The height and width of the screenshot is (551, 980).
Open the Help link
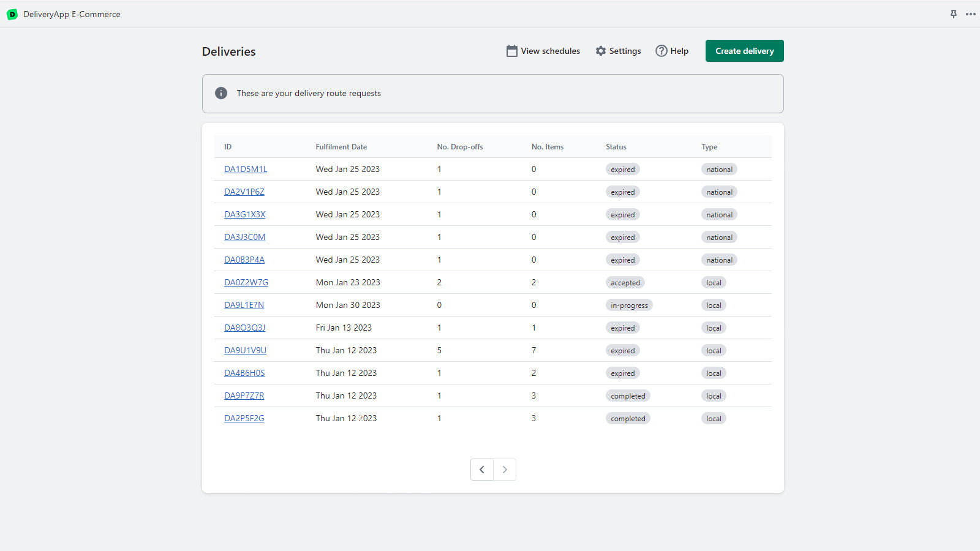point(672,51)
